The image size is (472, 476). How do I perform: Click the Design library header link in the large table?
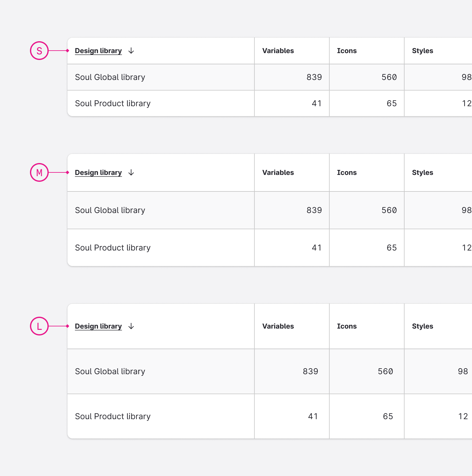pyautogui.click(x=98, y=326)
